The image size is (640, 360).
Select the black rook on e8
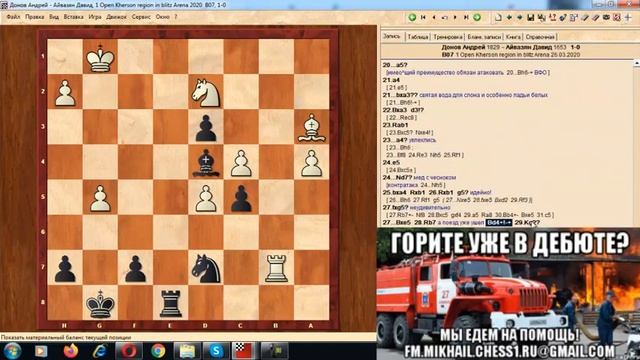171,303
